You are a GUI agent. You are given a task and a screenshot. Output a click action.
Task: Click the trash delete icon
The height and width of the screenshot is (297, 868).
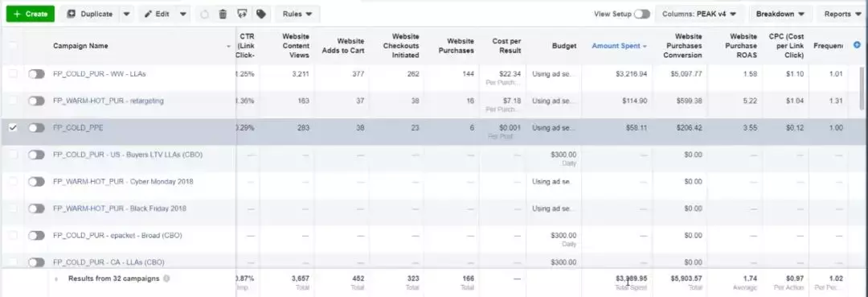tap(223, 14)
